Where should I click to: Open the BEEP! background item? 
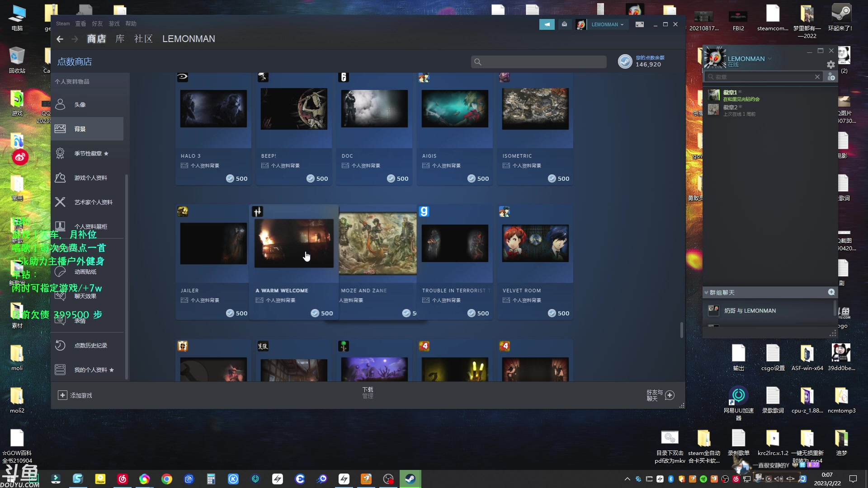[x=294, y=129]
